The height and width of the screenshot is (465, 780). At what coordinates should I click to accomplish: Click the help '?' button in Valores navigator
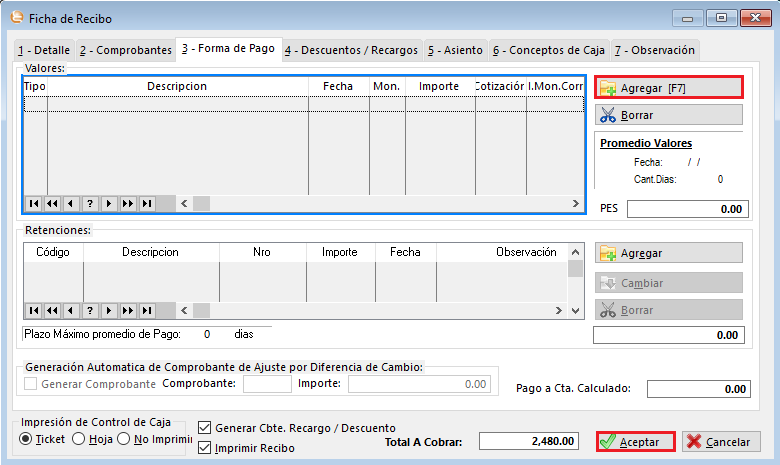click(90, 203)
